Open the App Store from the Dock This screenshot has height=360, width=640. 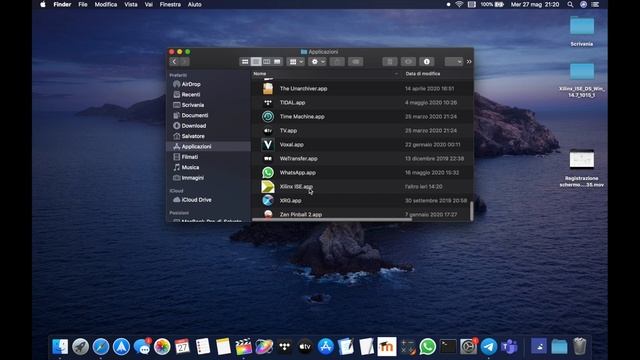tap(325, 347)
